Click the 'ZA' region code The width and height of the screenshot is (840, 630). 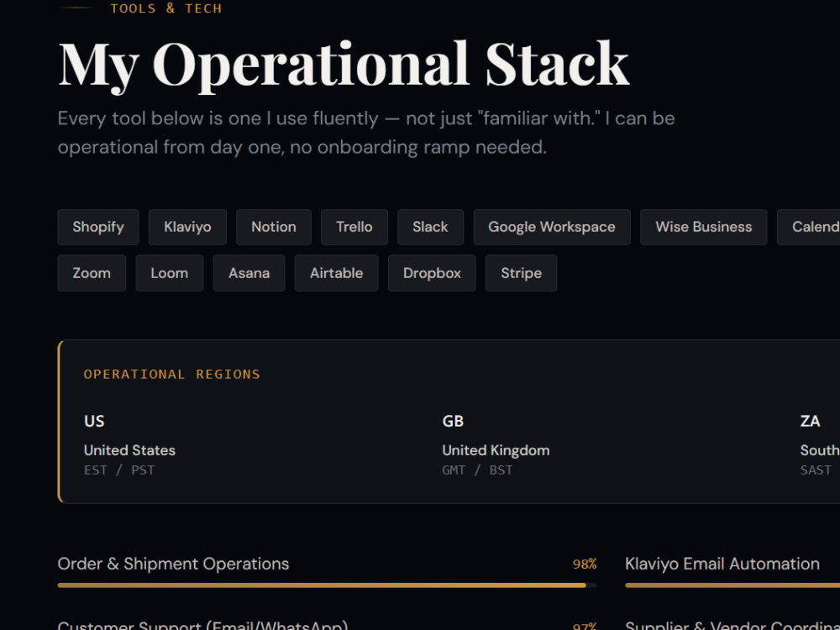click(810, 421)
